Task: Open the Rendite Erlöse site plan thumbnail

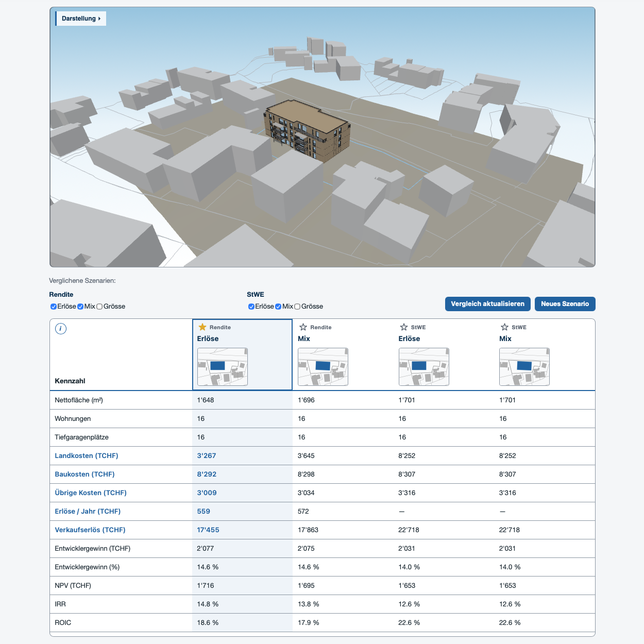Action: [223, 367]
